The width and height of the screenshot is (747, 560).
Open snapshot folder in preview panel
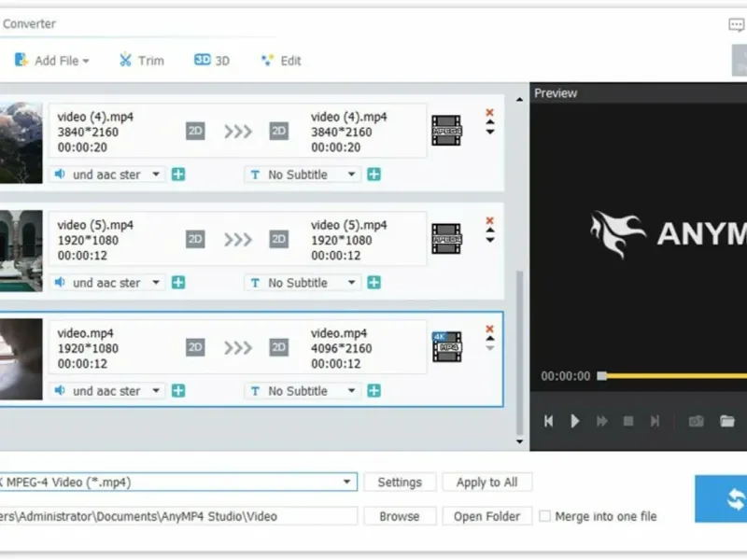coord(727,421)
